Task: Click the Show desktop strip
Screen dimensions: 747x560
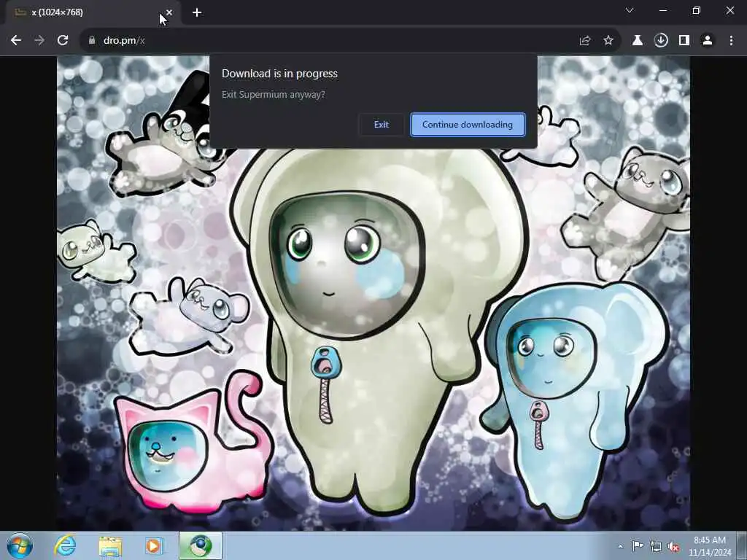Action: click(742, 545)
